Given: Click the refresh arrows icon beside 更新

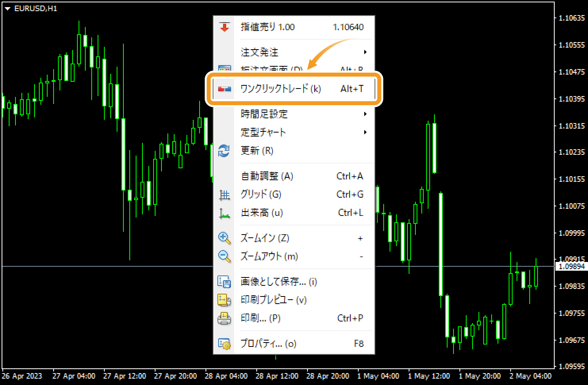Looking at the screenshot, I should click(224, 151).
